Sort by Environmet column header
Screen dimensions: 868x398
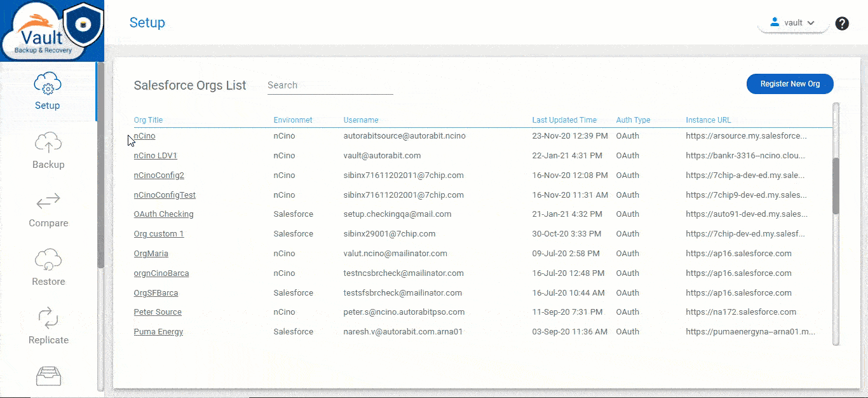click(293, 120)
